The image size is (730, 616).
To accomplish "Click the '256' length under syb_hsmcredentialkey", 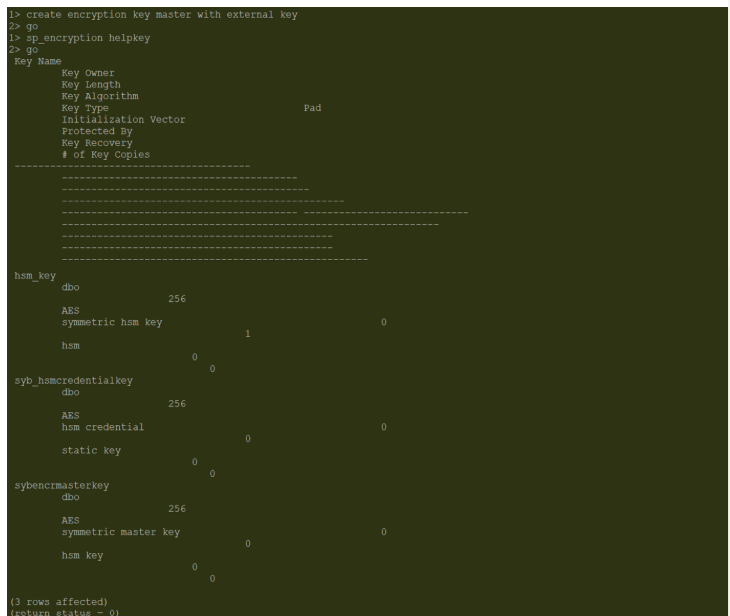I will 177,404.
